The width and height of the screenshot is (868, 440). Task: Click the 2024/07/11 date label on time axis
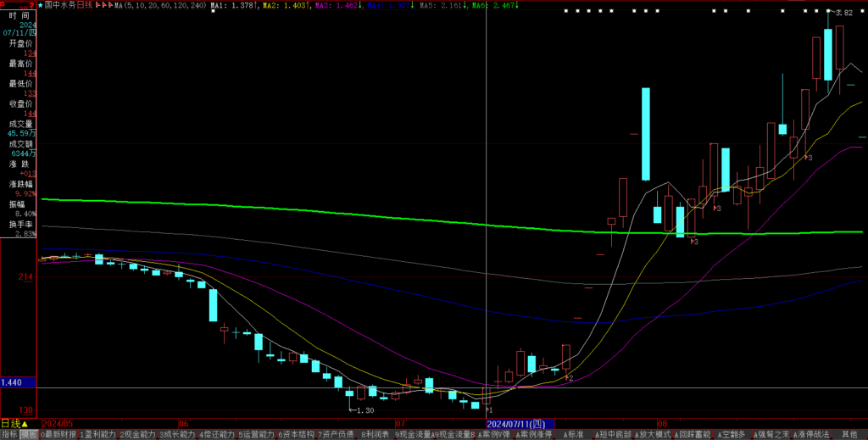point(519,423)
